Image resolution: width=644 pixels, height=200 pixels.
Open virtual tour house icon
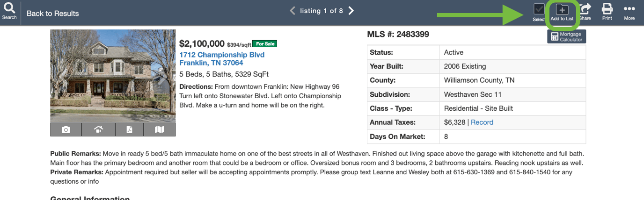click(x=97, y=129)
